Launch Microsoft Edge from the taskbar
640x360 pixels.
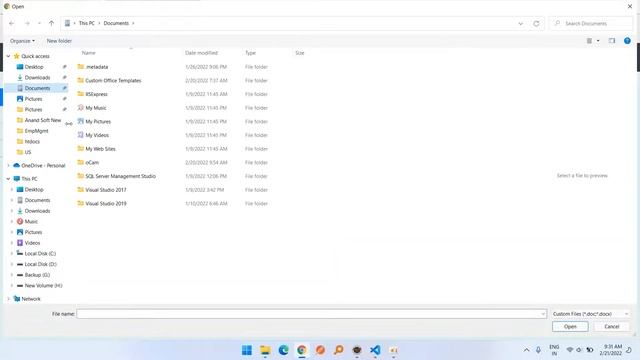point(284,350)
